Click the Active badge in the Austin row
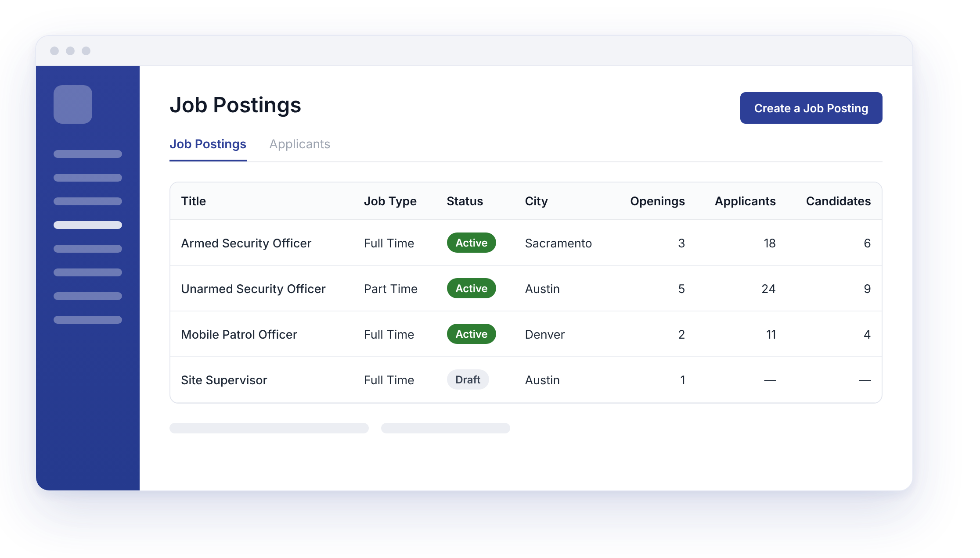The image size is (980, 558). click(472, 288)
